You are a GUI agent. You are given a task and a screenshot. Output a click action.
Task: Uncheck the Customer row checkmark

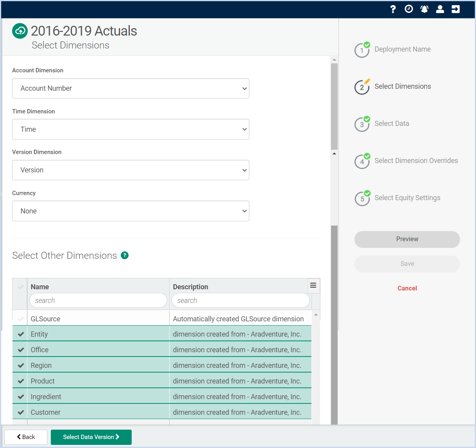[21, 412]
